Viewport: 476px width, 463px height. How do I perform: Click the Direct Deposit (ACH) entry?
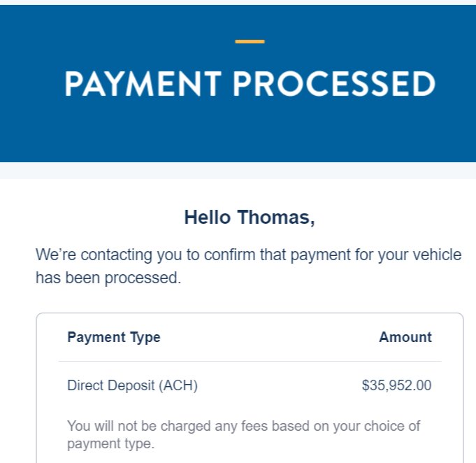point(132,385)
